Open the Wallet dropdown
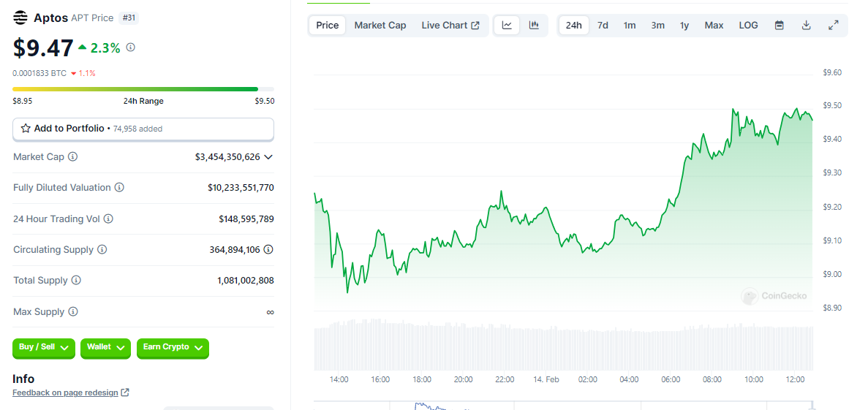The height and width of the screenshot is (410, 868). pyautogui.click(x=105, y=348)
